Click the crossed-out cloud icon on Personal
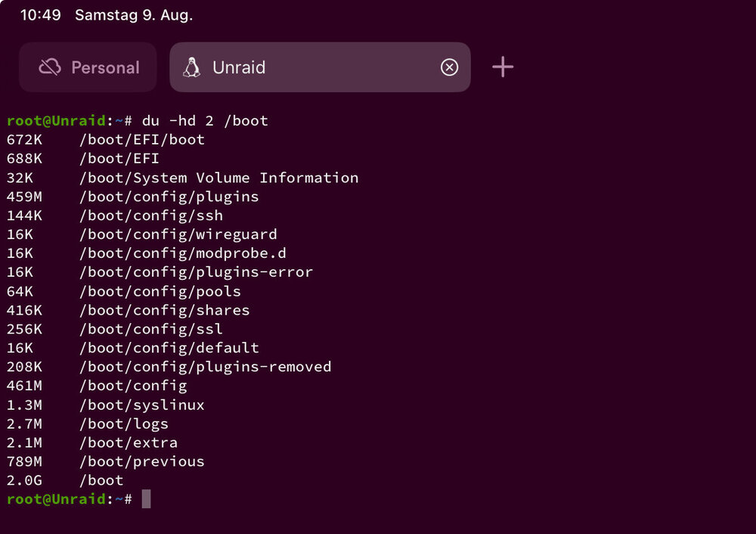The height and width of the screenshot is (534, 756). [x=50, y=67]
